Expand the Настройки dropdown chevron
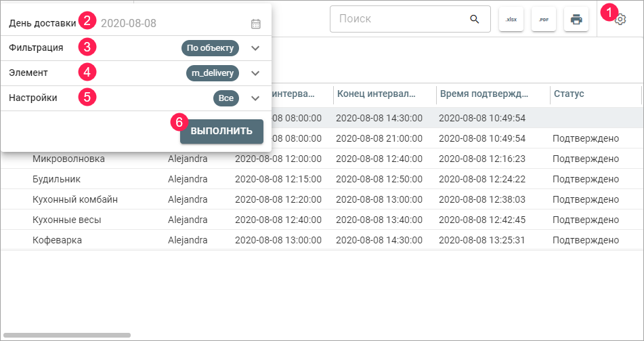This screenshot has width=644, height=341. click(255, 98)
